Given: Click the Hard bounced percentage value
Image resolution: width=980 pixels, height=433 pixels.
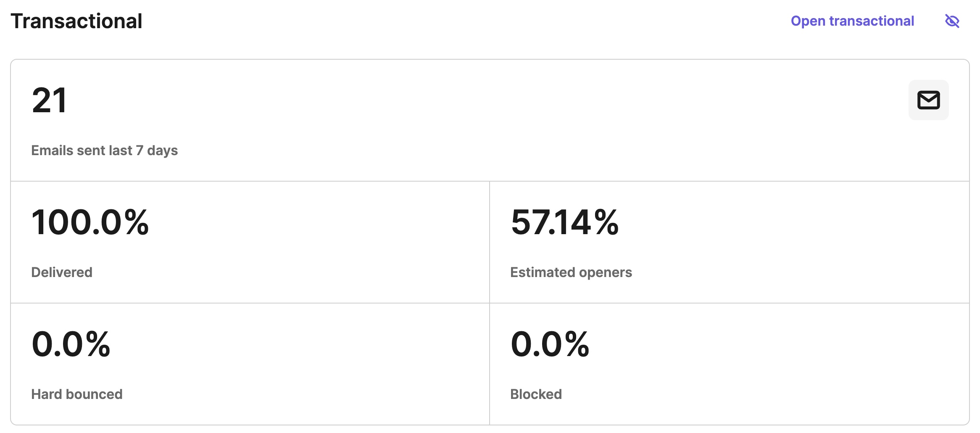Looking at the screenshot, I should coord(71,344).
